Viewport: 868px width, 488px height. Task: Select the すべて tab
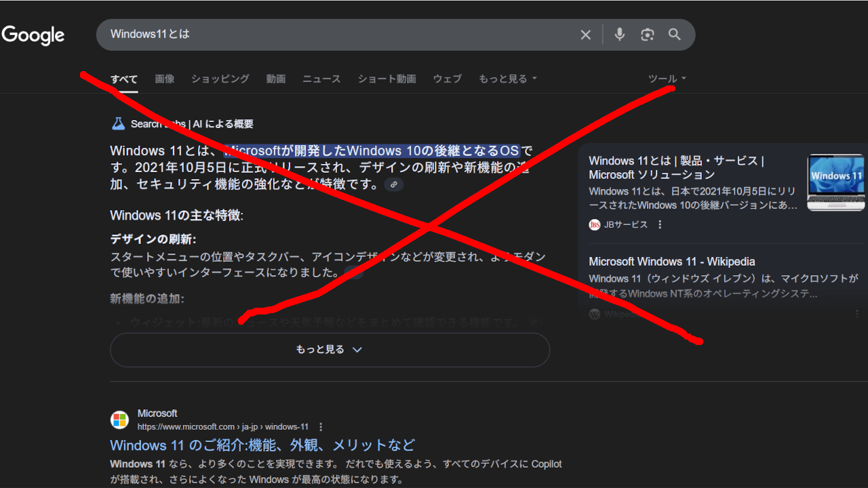click(124, 79)
